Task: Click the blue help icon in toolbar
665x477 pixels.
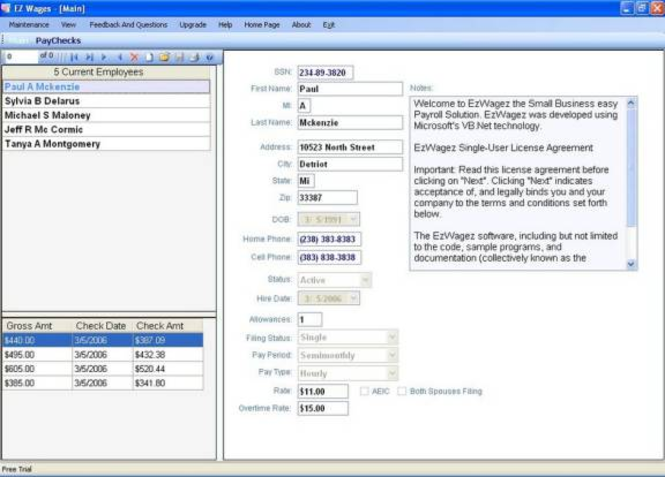Action: (209, 57)
